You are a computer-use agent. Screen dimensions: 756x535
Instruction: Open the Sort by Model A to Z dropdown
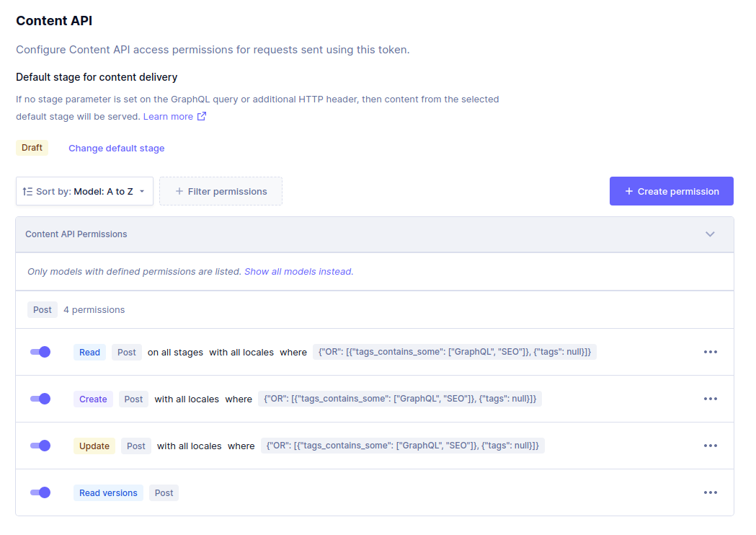pyautogui.click(x=84, y=191)
